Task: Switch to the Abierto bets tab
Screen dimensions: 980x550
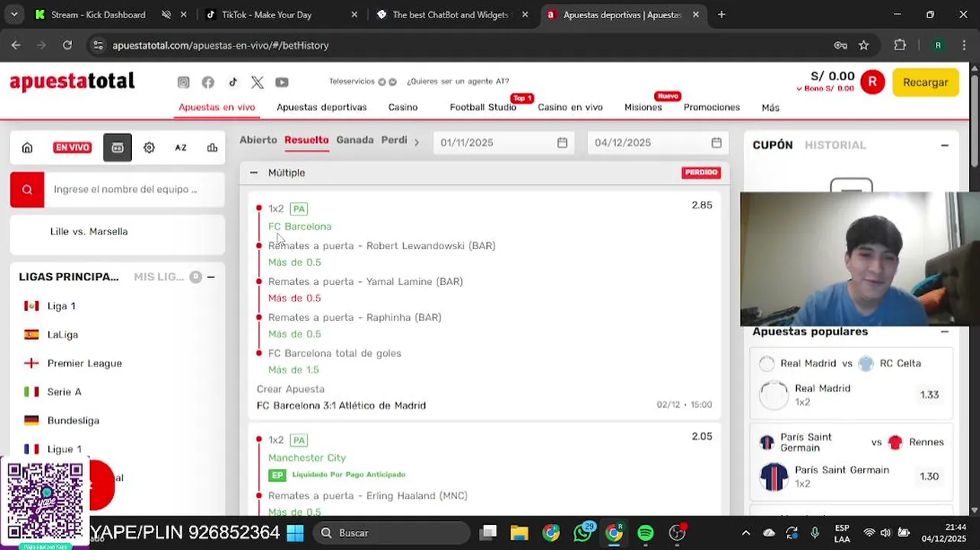Action: tap(258, 141)
